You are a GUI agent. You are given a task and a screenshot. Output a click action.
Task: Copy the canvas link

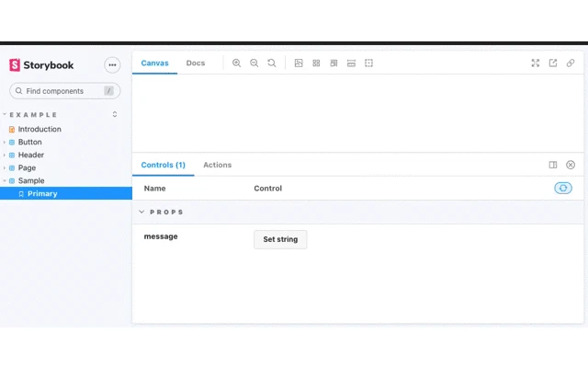pos(571,63)
